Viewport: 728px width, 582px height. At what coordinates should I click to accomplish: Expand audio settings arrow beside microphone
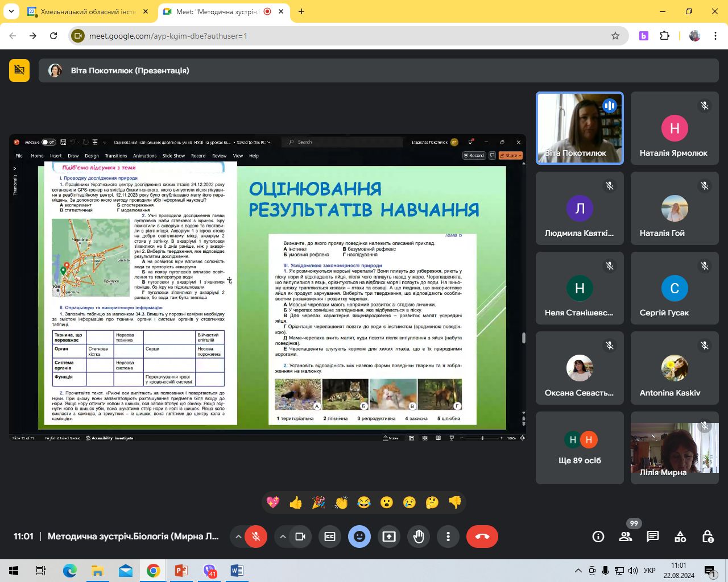point(238,537)
